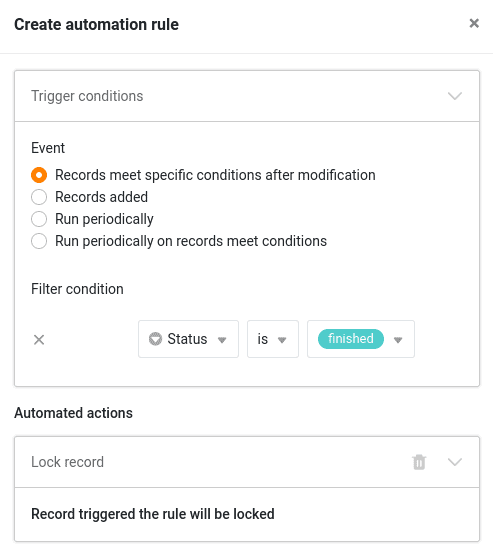493x555 pixels.
Task: Click the Trigger conditions header
Action: [87, 96]
